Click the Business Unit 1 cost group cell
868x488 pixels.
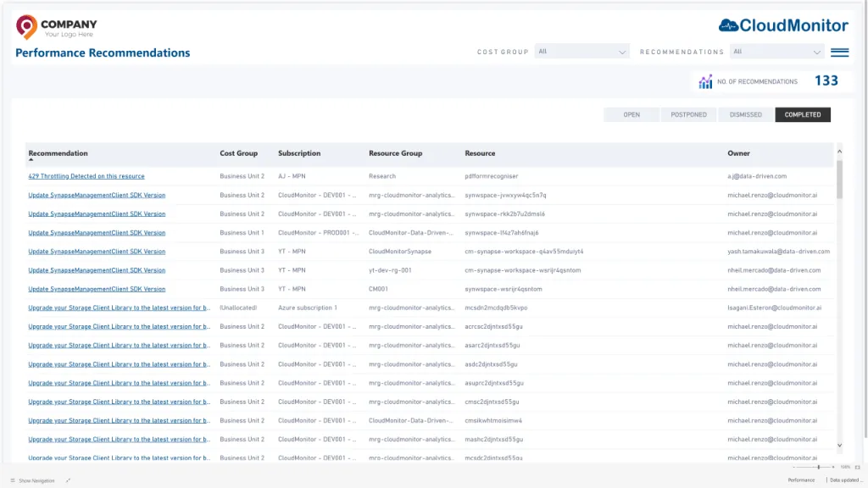[x=242, y=232]
